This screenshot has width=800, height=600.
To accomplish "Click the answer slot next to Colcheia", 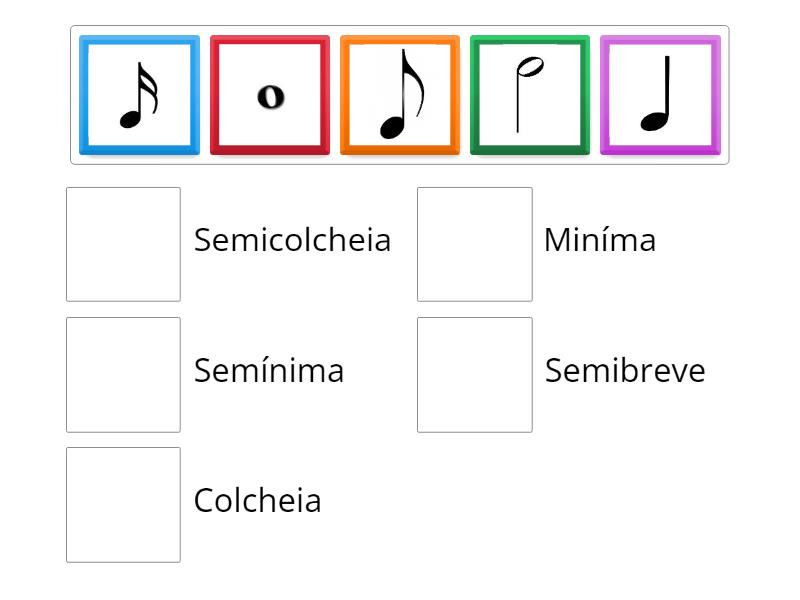I will click(x=123, y=501).
